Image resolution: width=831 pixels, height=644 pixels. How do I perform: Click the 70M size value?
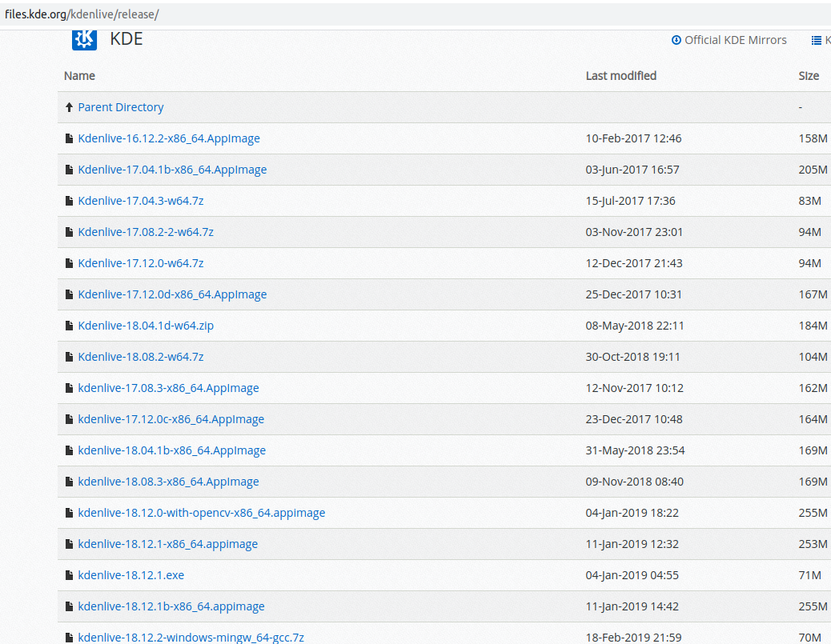point(810,638)
